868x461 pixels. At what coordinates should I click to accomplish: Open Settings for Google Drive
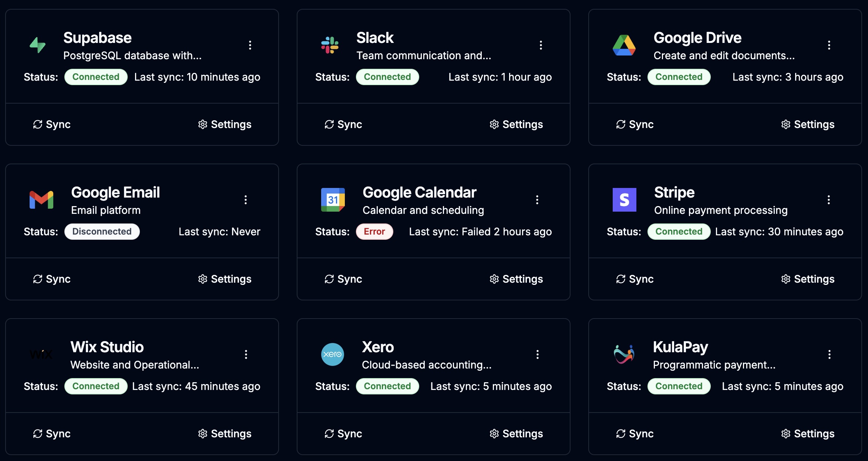tap(808, 124)
